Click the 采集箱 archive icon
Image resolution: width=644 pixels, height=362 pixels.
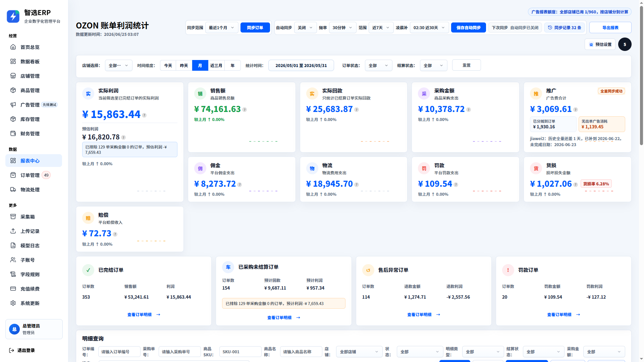tap(13, 217)
